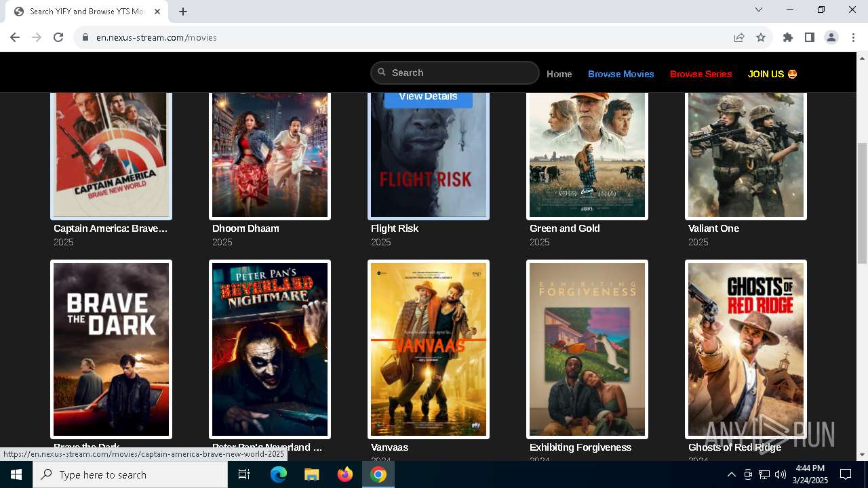Image resolution: width=868 pixels, height=488 pixels.
Task: Click the address bar URL
Action: tap(157, 37)
